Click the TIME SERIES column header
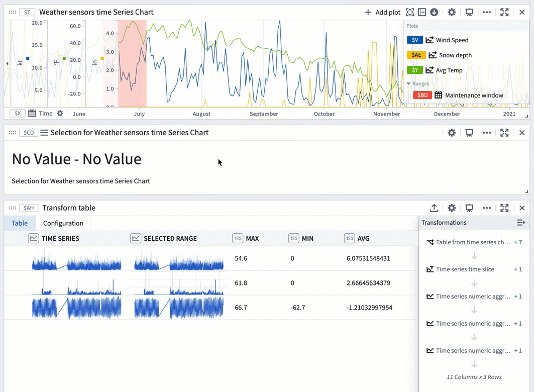 (60, 238)
